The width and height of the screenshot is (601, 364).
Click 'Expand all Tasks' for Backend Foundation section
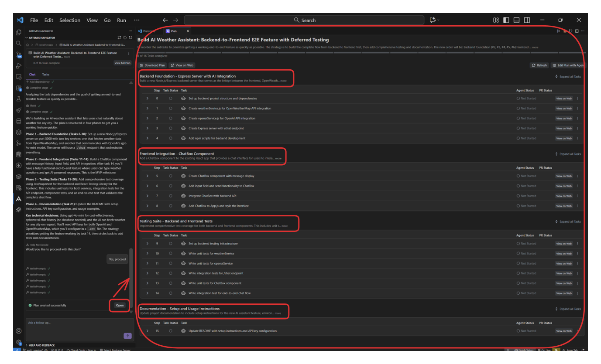click(568, 77)
